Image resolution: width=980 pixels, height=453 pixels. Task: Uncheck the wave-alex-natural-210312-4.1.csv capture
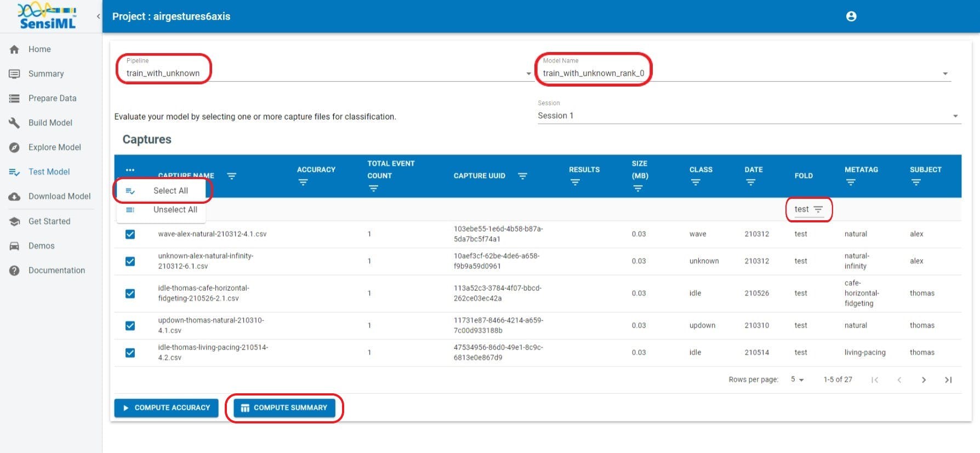[x=130, y=234]
